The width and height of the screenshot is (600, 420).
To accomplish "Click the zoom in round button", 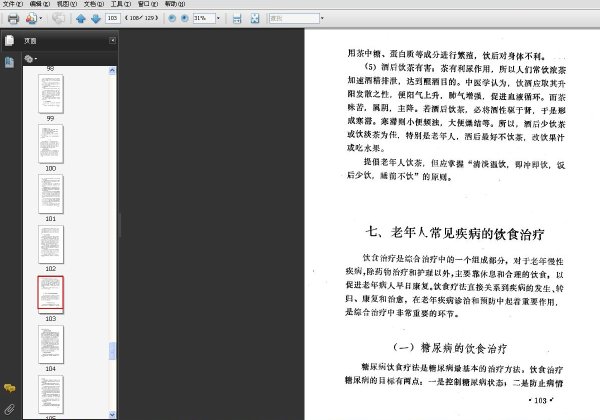I will coord(184,18).
